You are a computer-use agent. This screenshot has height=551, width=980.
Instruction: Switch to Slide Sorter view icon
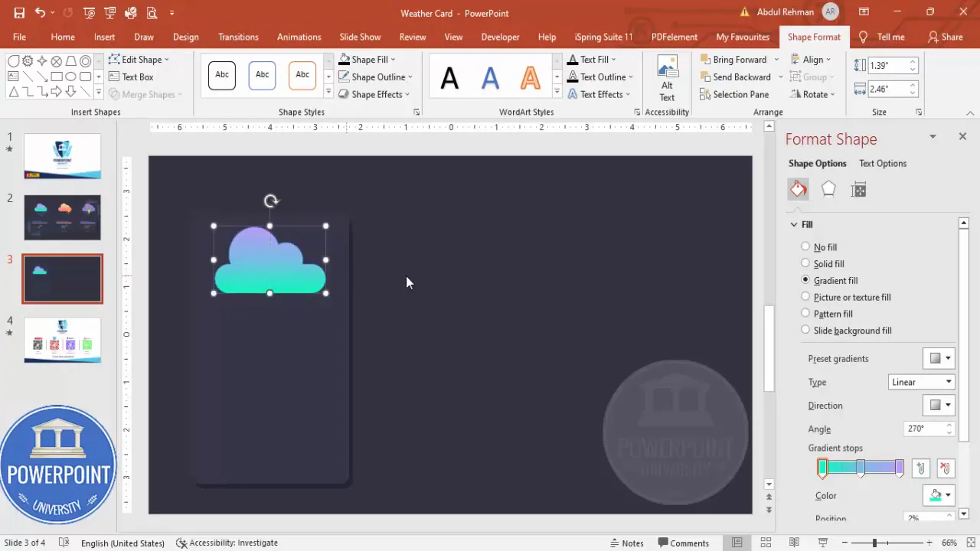click(x=766, y=543)
